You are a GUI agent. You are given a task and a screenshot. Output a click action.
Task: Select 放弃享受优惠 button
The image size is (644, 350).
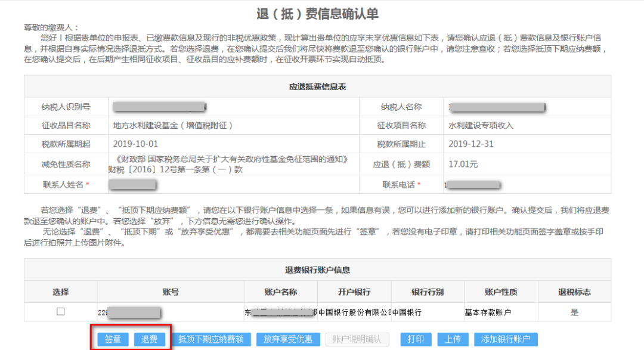288,339
